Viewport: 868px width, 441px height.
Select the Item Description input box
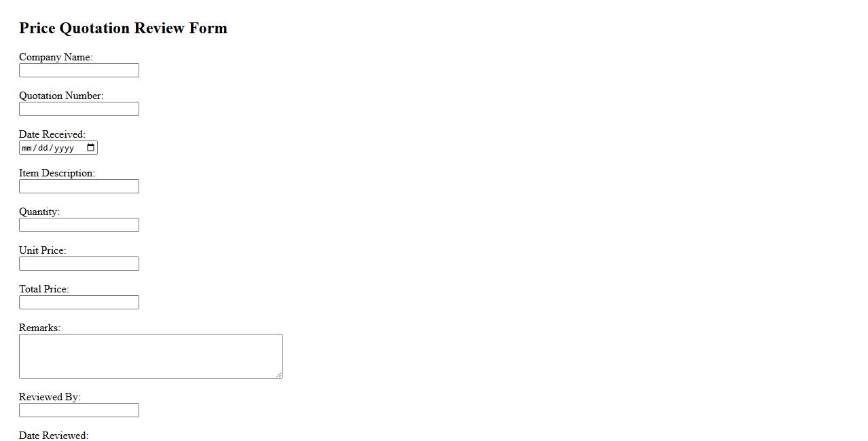[79, 187]
